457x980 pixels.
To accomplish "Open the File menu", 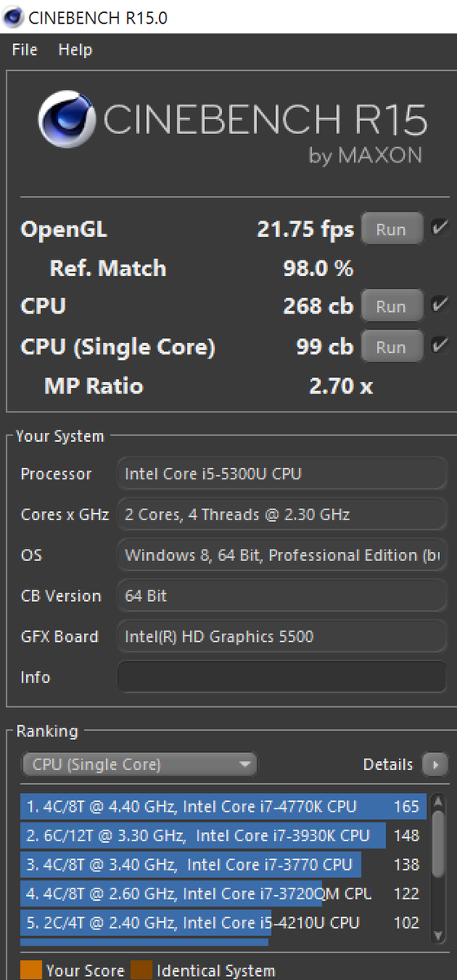I will click(x=24, y=50).
